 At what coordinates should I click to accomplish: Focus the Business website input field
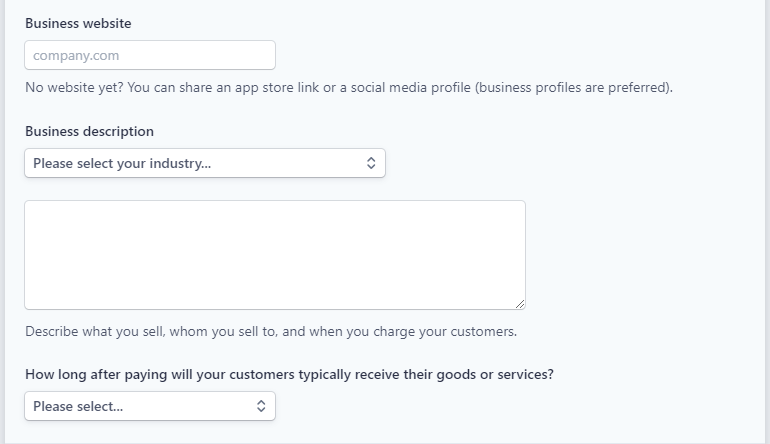(x=150, y=55)
